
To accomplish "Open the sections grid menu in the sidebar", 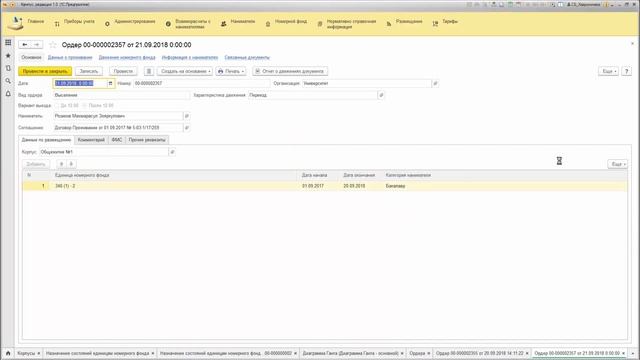I will pyautogui.click(x=8, y=42).
